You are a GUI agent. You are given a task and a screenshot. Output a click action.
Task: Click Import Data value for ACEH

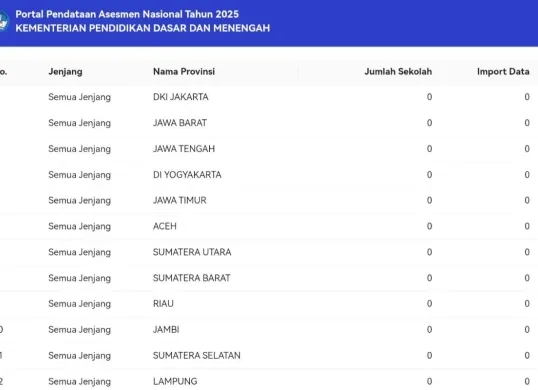click(x=527, y=226)
